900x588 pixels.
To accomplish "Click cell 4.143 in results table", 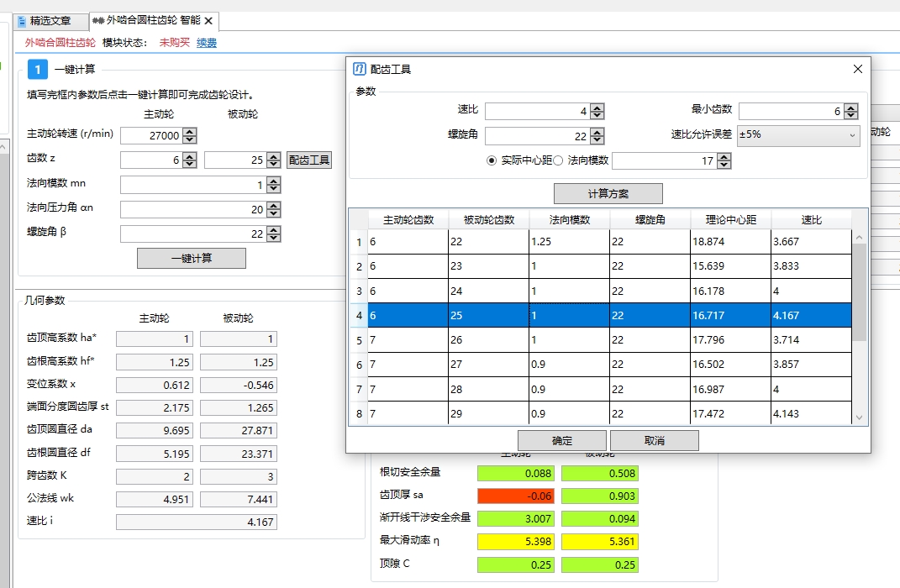I will pyautogui.click(x=810, y=413).
